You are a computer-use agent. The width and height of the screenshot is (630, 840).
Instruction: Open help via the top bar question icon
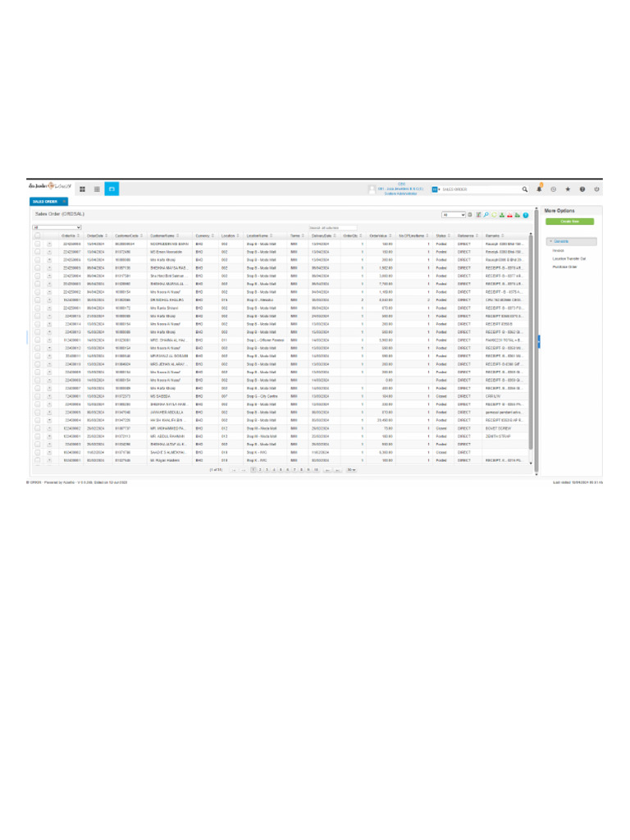[582, 189]
